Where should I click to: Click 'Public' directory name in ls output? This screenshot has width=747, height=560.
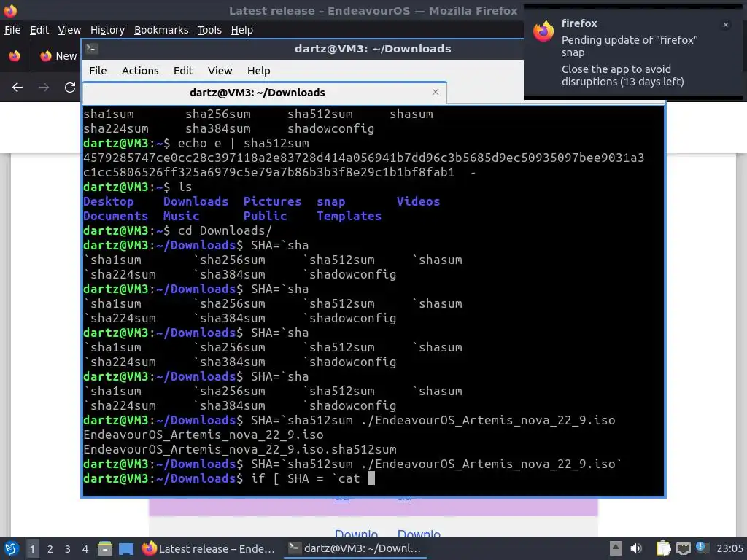point(266,216)
